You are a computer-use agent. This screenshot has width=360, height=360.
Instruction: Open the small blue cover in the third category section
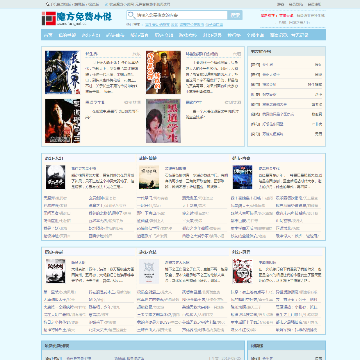point(242,177)
